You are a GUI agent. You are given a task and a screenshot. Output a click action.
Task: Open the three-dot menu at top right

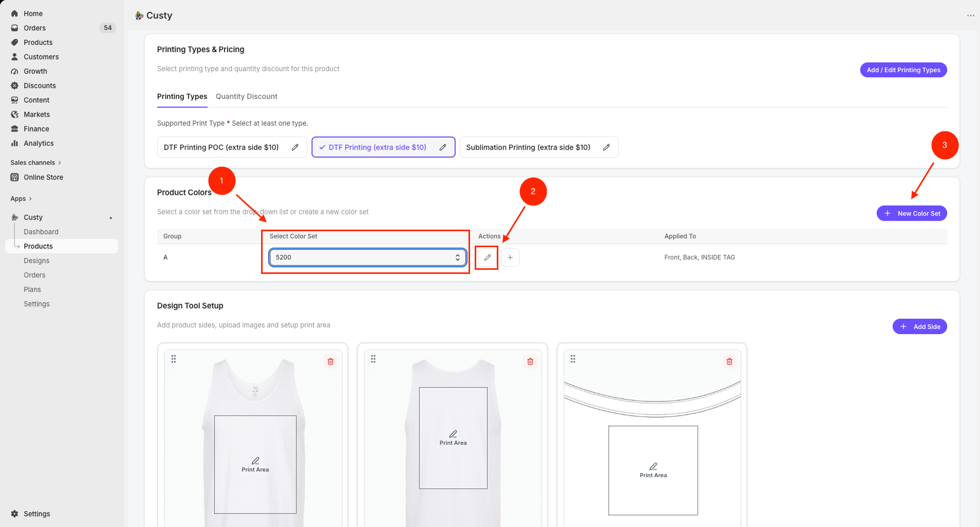[970, 16]
